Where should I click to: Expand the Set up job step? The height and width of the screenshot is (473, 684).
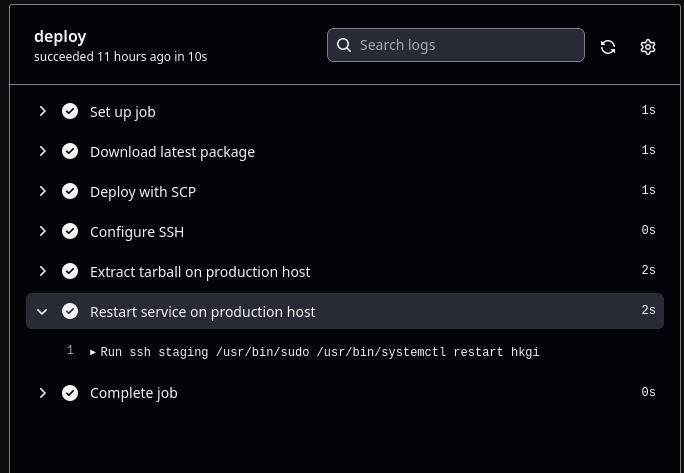(x=42, y=112)
